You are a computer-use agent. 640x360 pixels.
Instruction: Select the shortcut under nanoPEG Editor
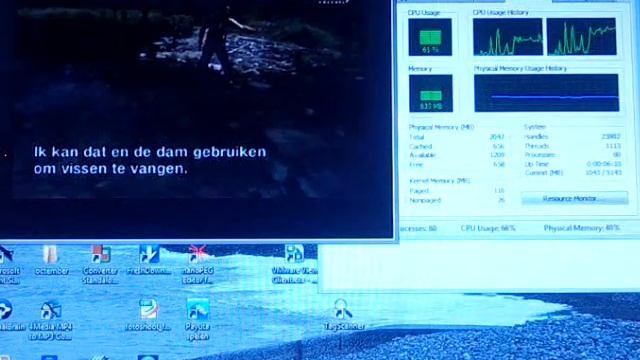[x=198, y=320]
